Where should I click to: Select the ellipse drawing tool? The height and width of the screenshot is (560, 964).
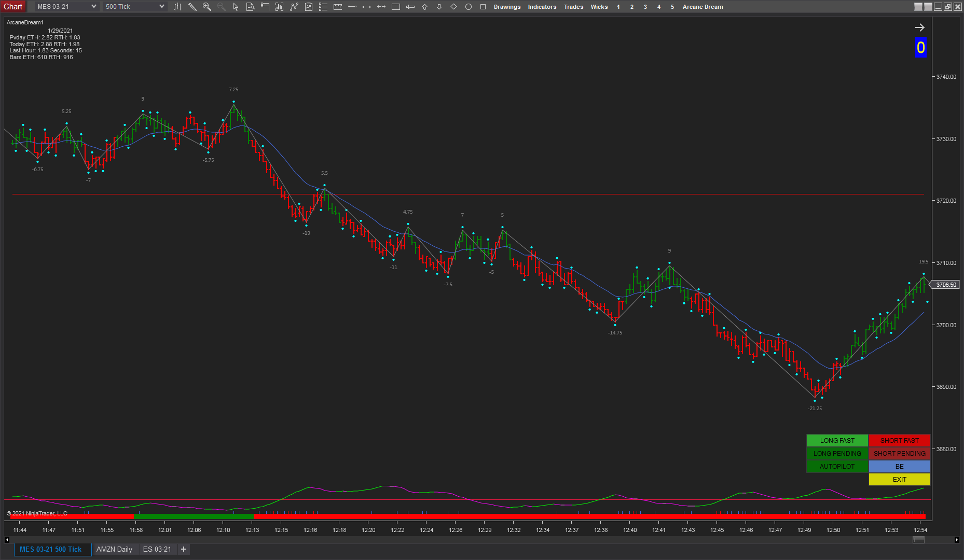click(468, 7)
